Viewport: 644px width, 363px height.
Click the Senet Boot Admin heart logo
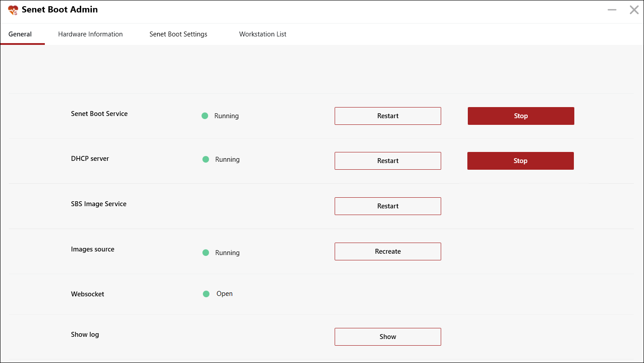[x=13, y=10]
